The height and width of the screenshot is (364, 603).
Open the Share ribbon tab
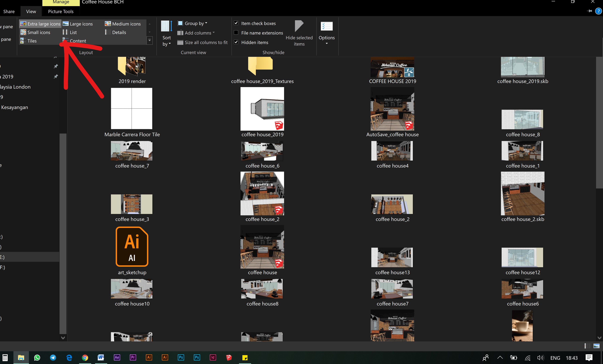tap(9, 12)
